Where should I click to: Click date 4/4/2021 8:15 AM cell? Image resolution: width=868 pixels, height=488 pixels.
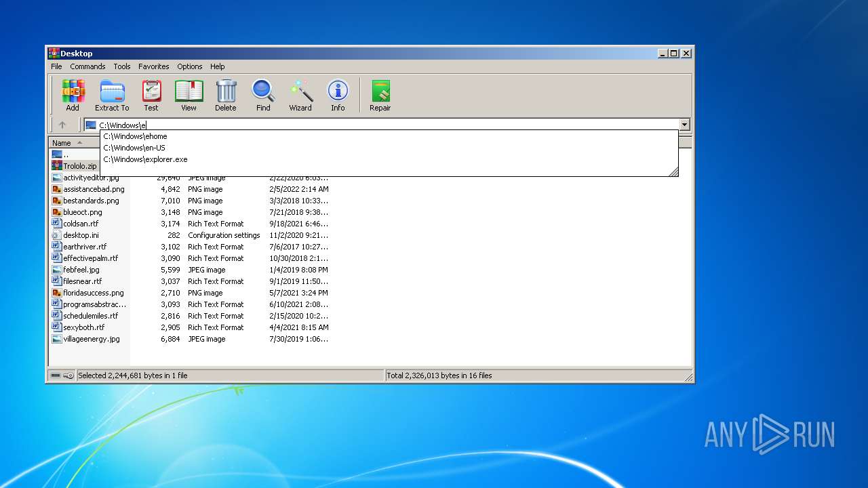(x=299, y=327)
